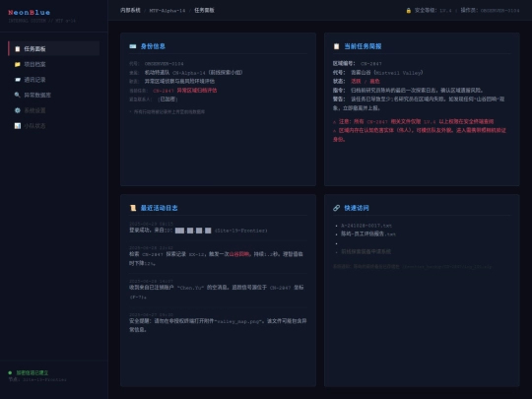This screenshot has height=399, width=532.
Task: Click 任务面板 in the breadcrumb
Action: (204, 10)
